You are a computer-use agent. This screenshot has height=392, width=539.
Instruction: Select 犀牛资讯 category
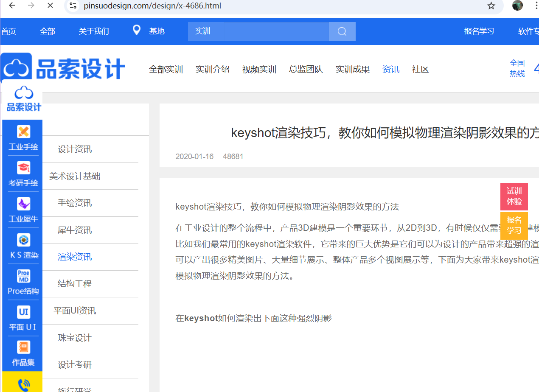tap(75, 230)
